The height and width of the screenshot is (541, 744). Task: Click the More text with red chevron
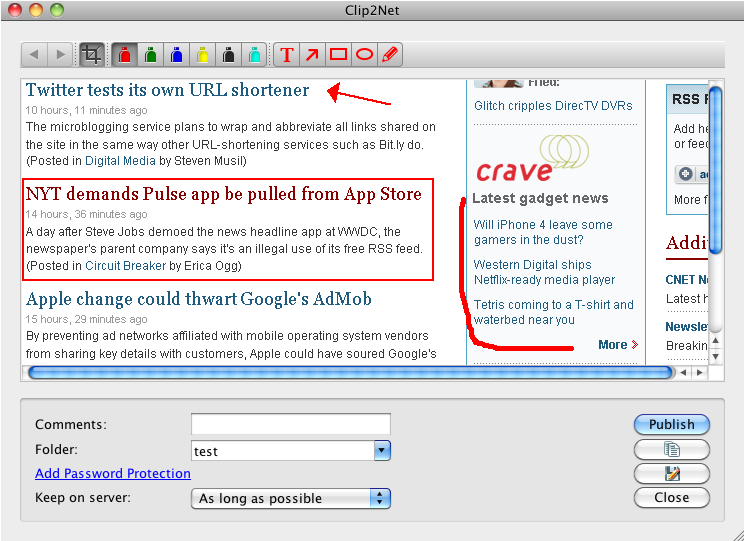pyautogui.click(x=618, y=345)
